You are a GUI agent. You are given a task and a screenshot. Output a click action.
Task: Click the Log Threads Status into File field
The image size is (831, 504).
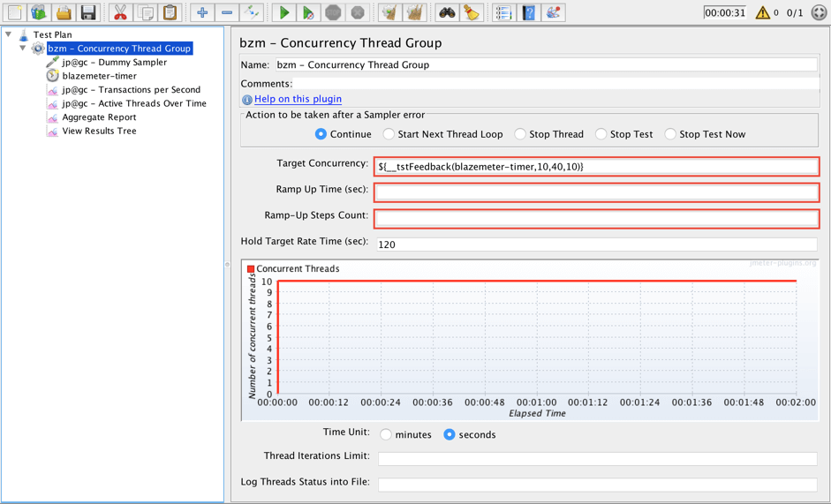pyautogui.click(x=598, y=485)
